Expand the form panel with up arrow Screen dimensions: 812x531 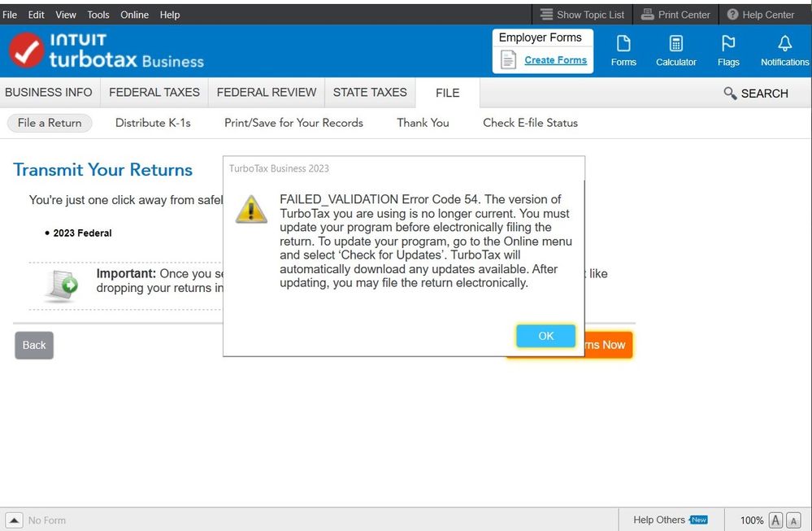(14, 520)
